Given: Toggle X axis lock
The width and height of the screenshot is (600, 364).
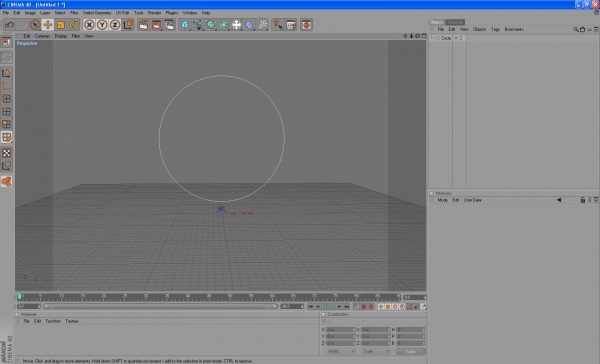Looking at the screenshot, I should point(89,25).
